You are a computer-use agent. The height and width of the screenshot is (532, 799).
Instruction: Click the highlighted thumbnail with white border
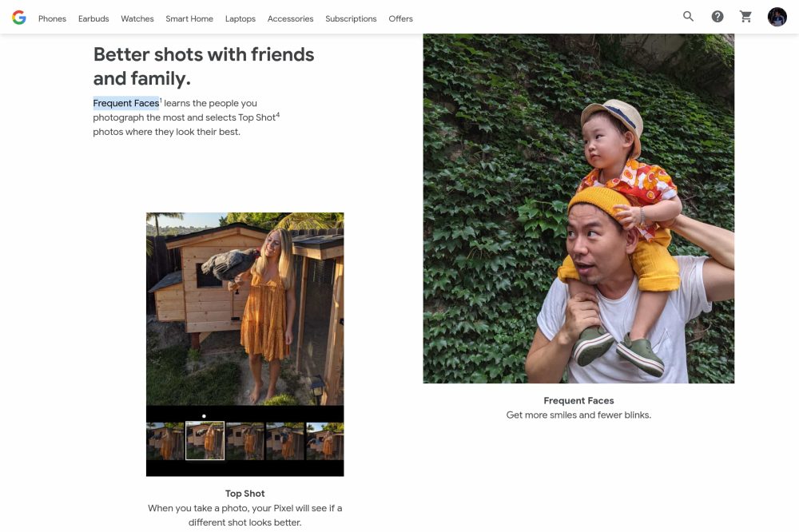pos(205,441)
